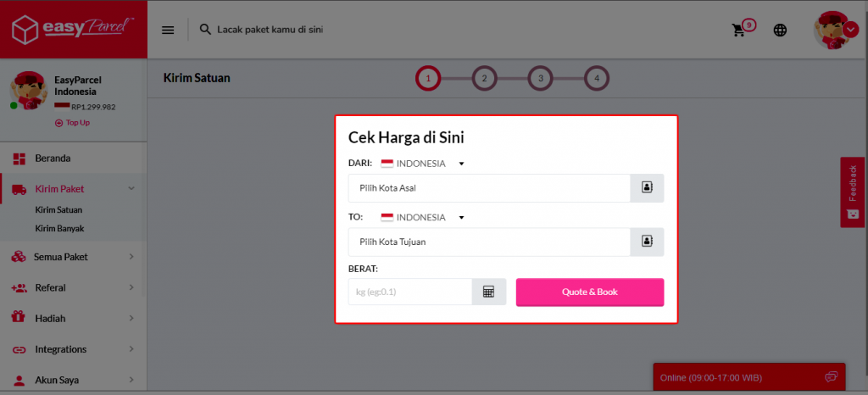Open address book for destination city

647,242
